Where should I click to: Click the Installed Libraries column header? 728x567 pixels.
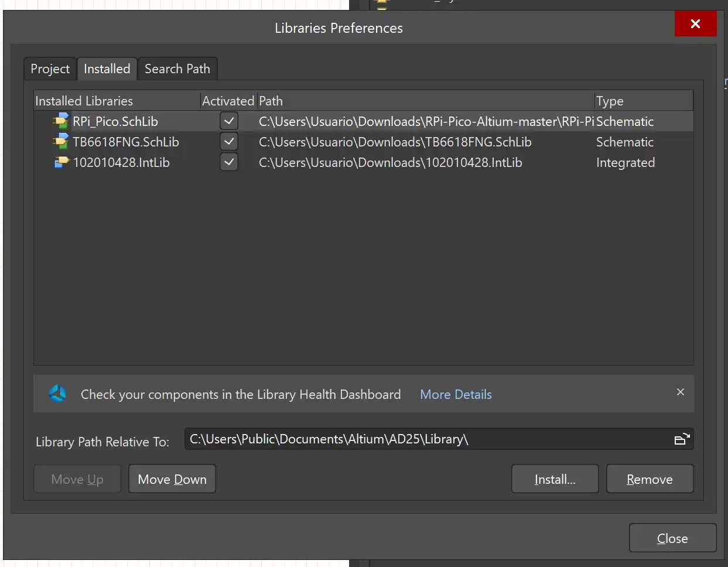117,101
